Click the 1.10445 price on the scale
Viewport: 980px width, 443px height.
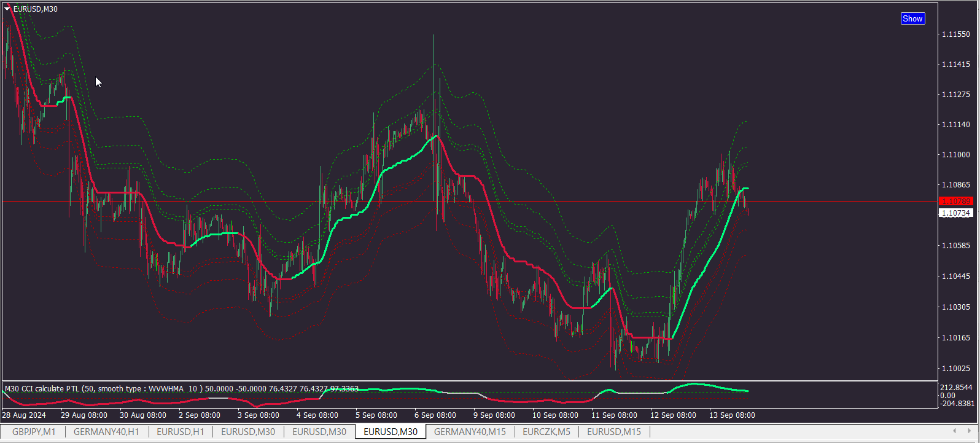(x=956, y=276)
